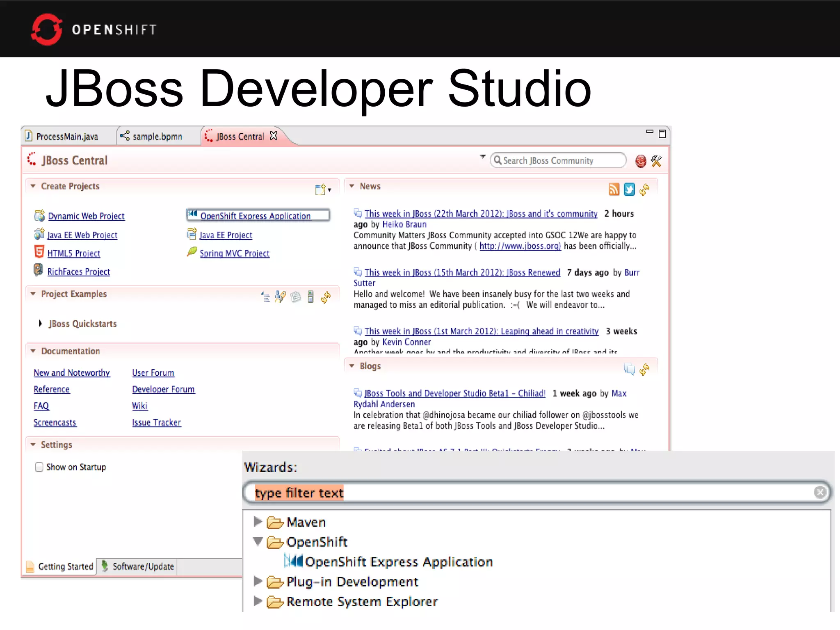
Task: Click the document pages icon in Project Examples
Action: pyautogui.click(x=295, y=297)
